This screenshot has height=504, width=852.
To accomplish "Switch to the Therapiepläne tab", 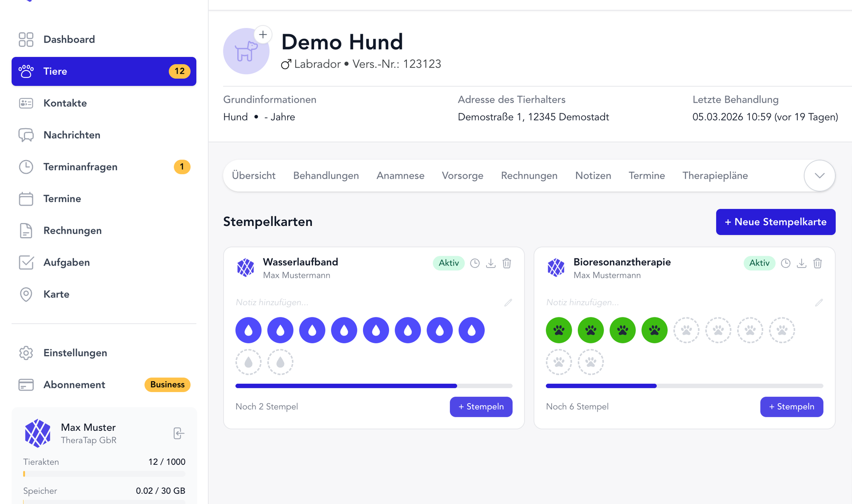I will tap(715, 176).
